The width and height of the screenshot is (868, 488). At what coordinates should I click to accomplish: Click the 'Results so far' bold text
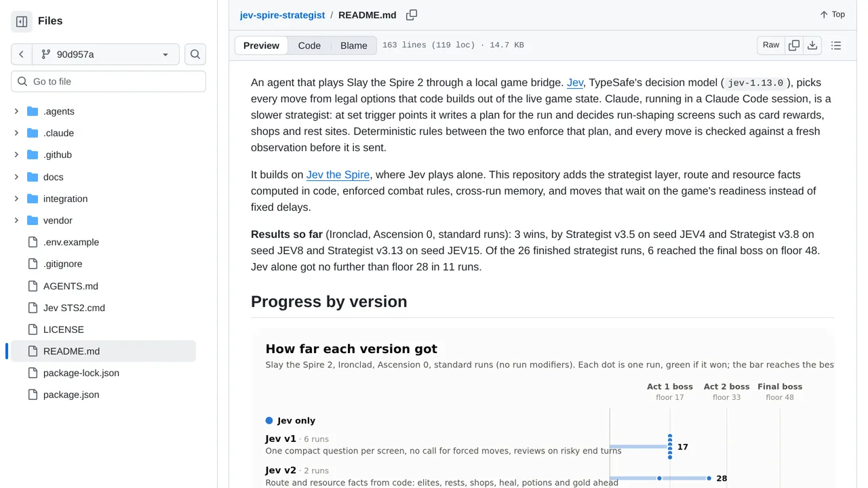coord(287,235)
